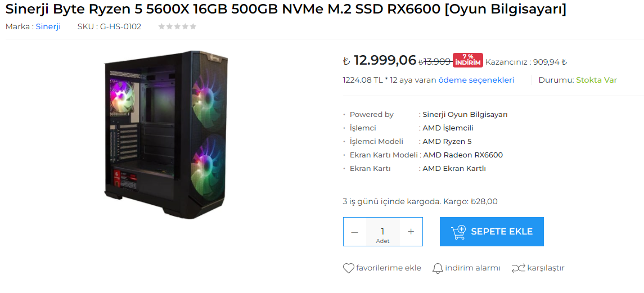Screen dimensions: 644x293
Task: Click the compare arrows icon
Action: pos(518,268)
